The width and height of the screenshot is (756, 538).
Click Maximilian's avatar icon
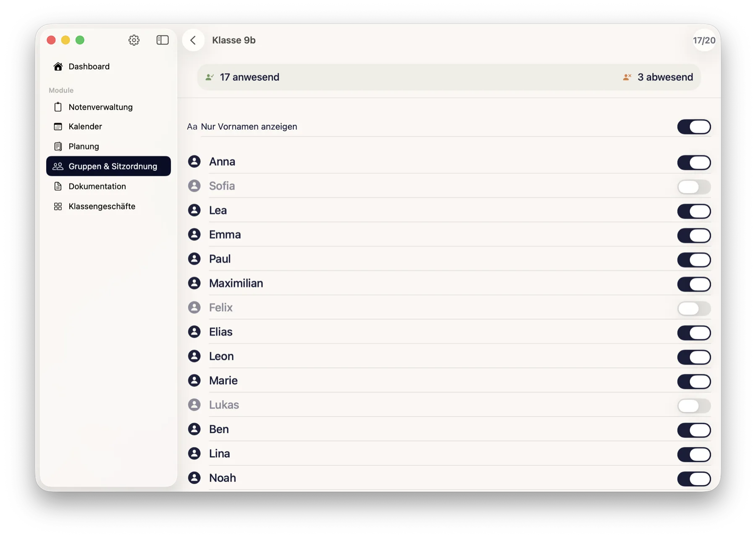(x=194, y=283)
